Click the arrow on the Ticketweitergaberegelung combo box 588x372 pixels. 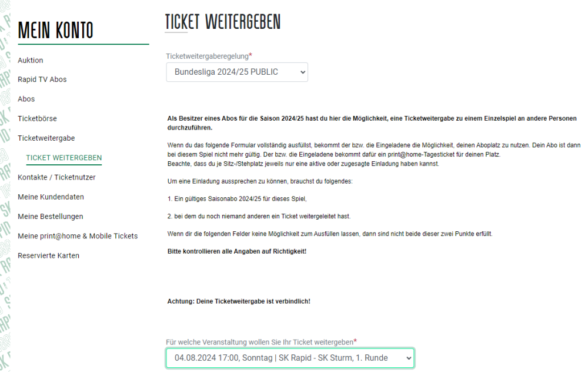(x=301, y=72)
